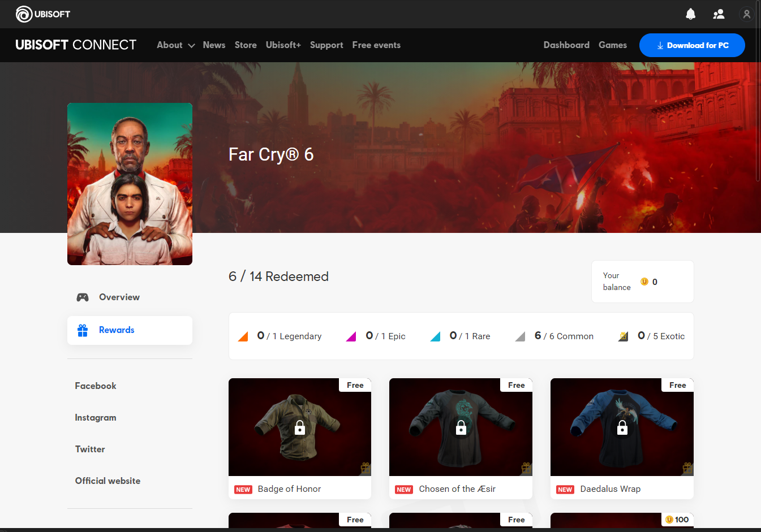
Task: Open the Support menu item
Action: 326,45
